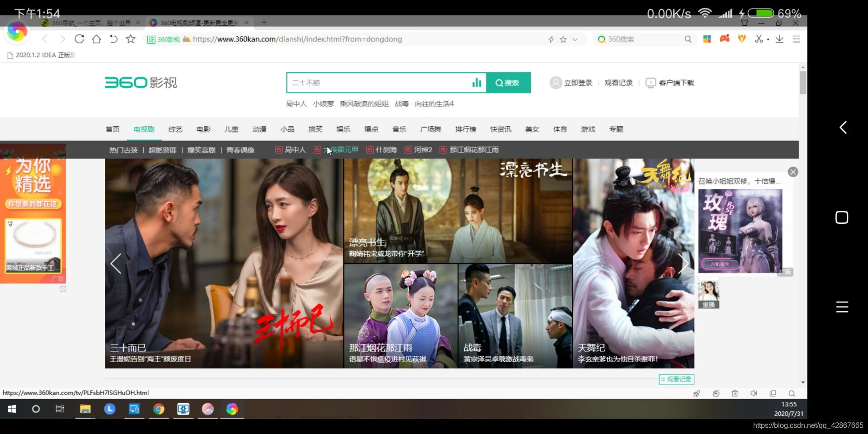Open the 首页 navigation item

pyautogui.click(x=113, y=129)
